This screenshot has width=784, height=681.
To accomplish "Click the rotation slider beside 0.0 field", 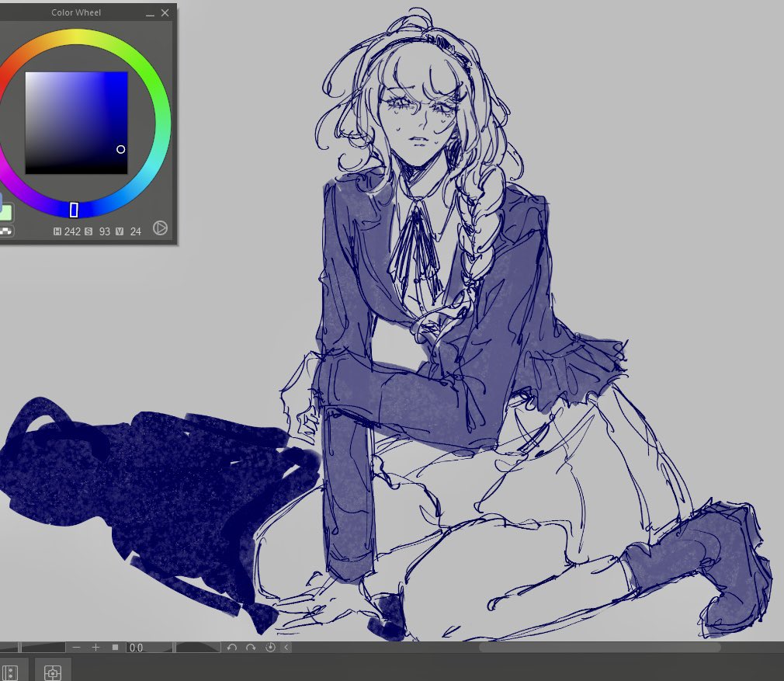I will click(198, 648).
